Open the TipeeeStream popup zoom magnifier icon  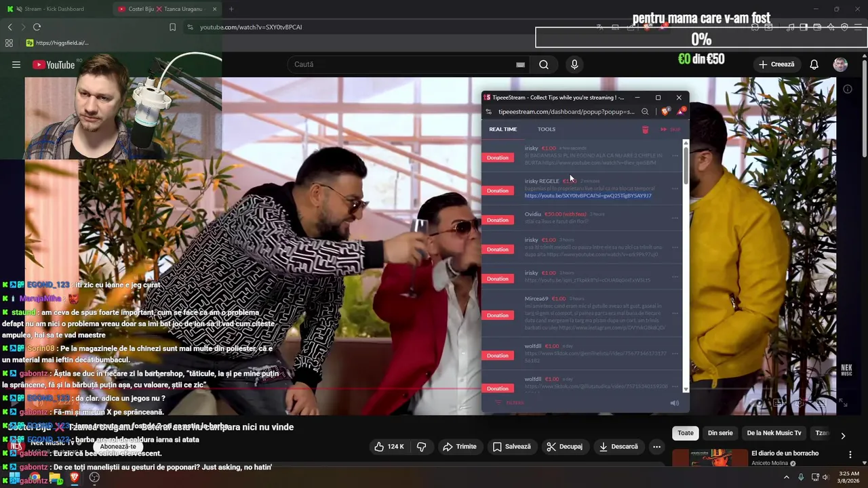point(645,112)
